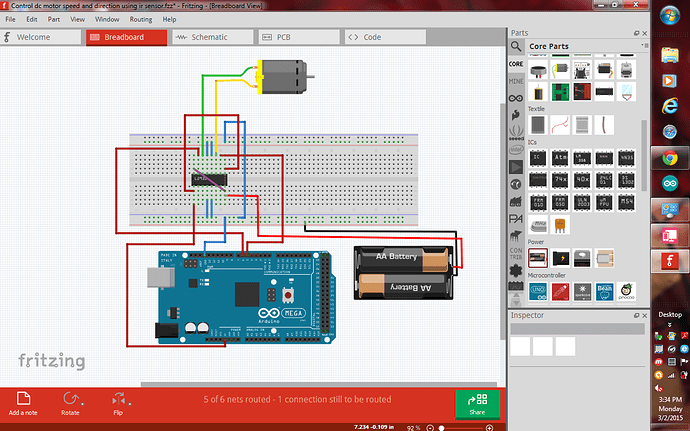690x431 pixels.
Task: Click the zoom out minus button
Action: click(x=430, y=428)
